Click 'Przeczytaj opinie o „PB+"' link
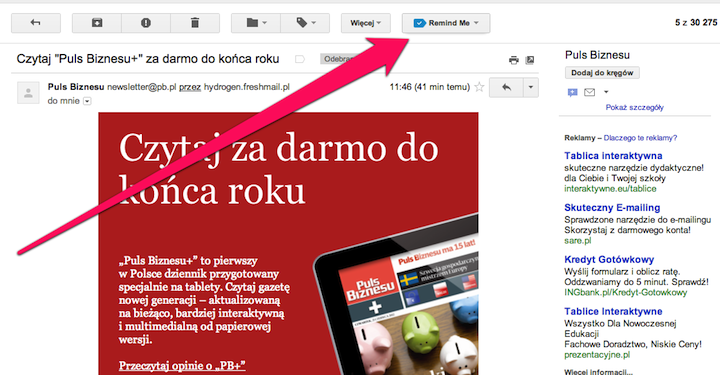Image resolution: width=720 pixels, height=375 pixels. click(x=182, y=366)
